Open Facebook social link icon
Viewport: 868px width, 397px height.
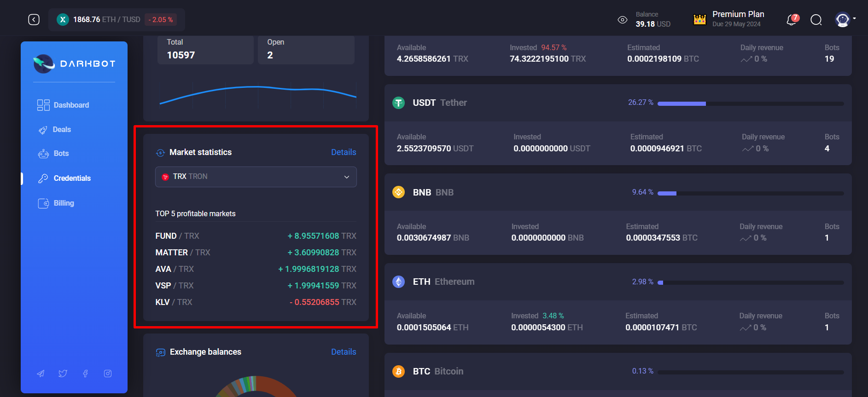point(85,374)
